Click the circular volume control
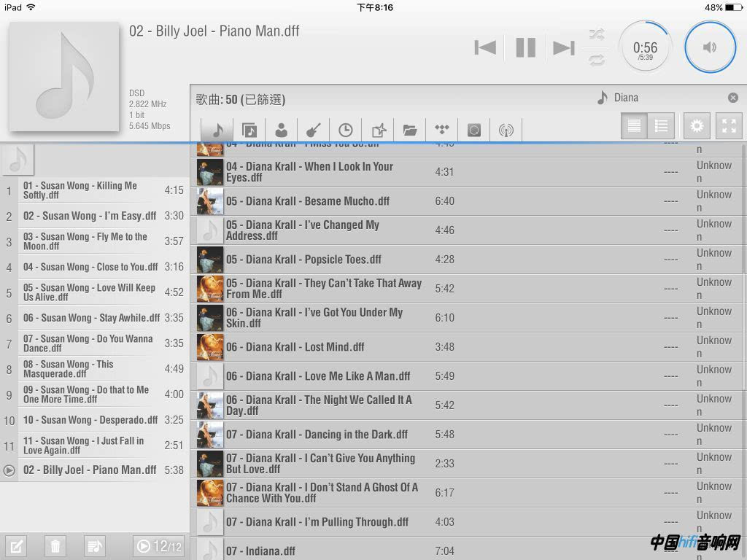Screen dimensions: 747x560 point(710,47)
